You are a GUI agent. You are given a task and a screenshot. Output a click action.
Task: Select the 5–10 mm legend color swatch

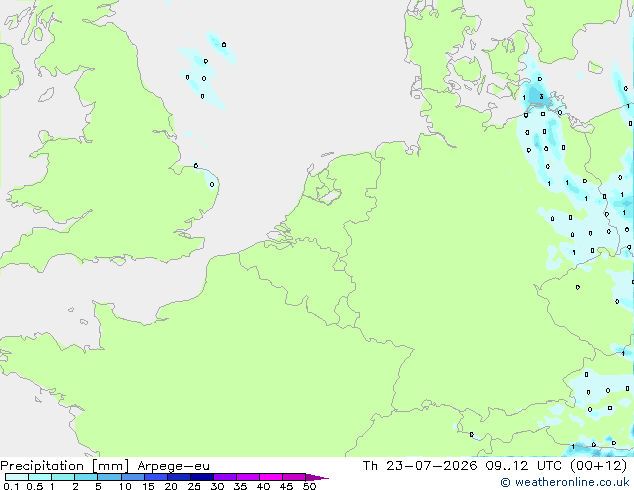(x=109, y=477)
